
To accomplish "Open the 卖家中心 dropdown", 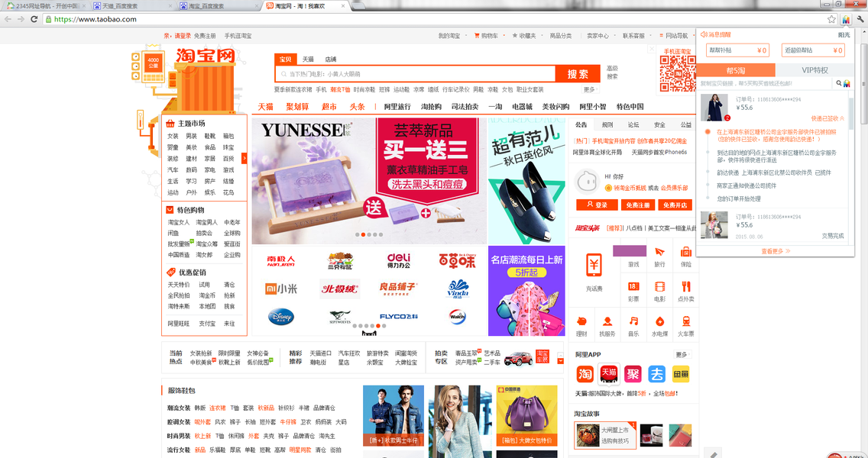I will point(600,35).
